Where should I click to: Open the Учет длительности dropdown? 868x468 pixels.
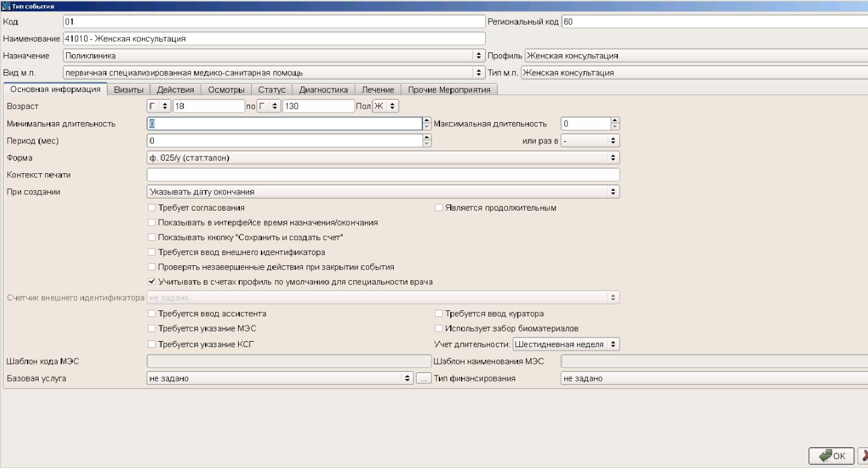click(565, 345)
